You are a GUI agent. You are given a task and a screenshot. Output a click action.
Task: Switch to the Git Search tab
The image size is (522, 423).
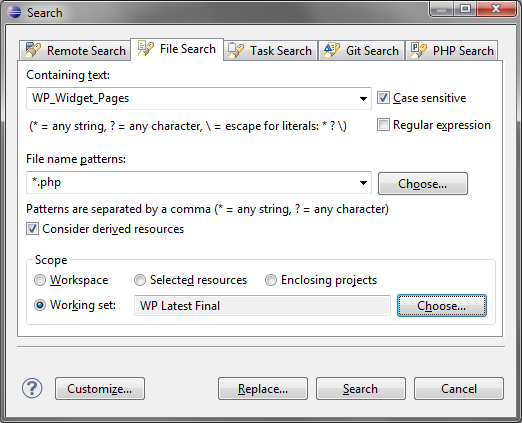tap(361, 51)
